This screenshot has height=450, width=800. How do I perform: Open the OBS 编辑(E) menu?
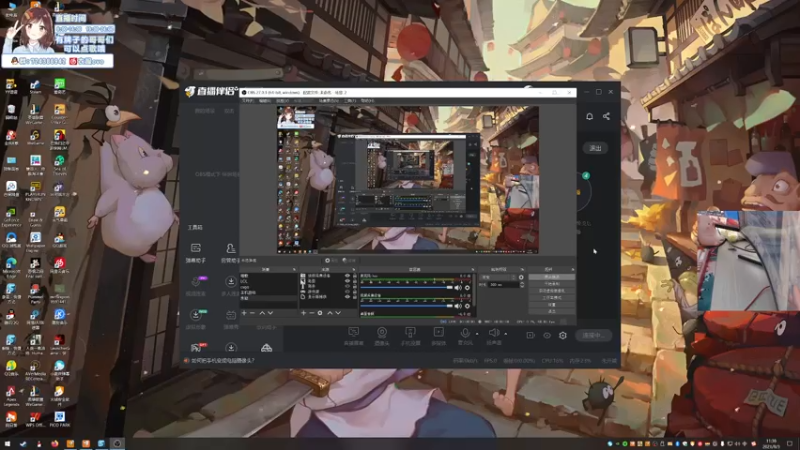(x=265, y=101)
